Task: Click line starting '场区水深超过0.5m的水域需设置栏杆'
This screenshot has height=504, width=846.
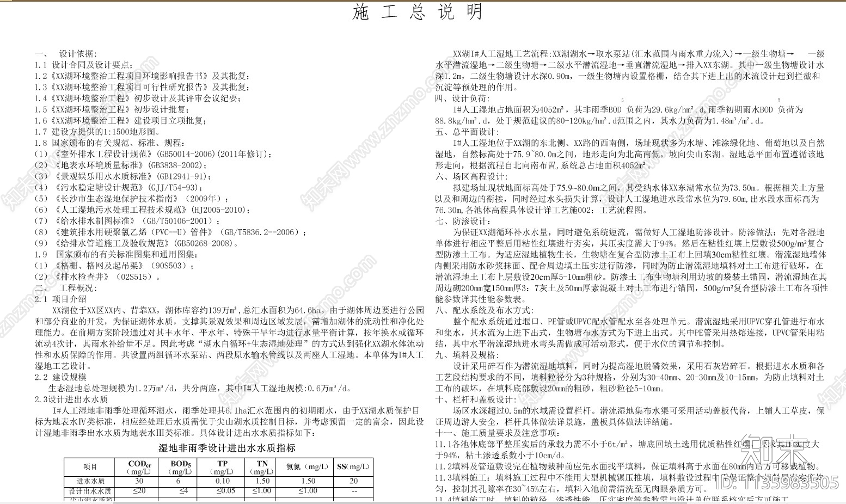Action: [x=639, y=410]
